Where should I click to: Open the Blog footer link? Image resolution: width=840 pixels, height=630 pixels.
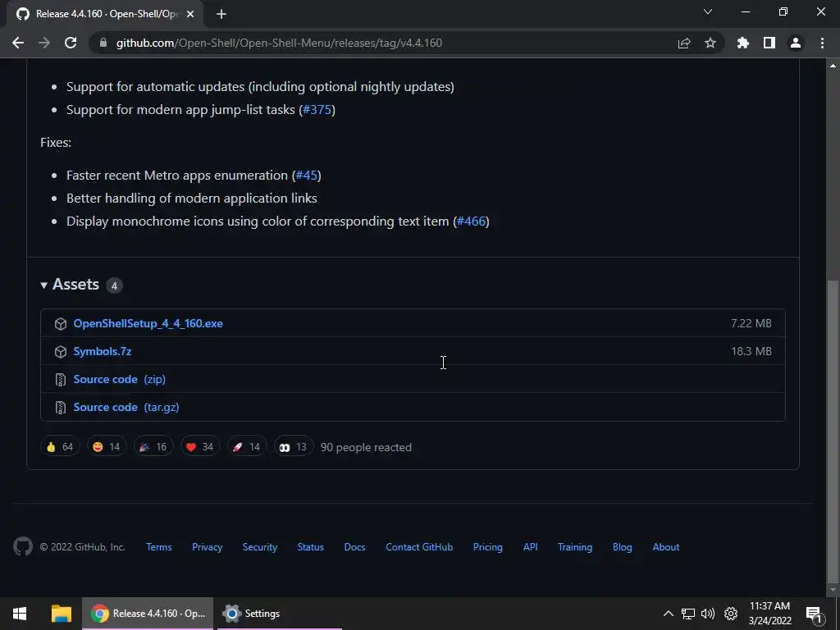623,547
